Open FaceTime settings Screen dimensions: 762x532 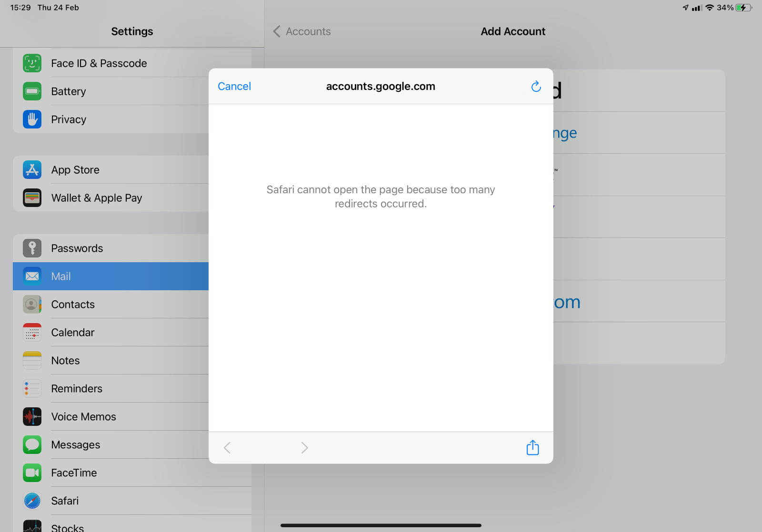click(x=132, y=473)
